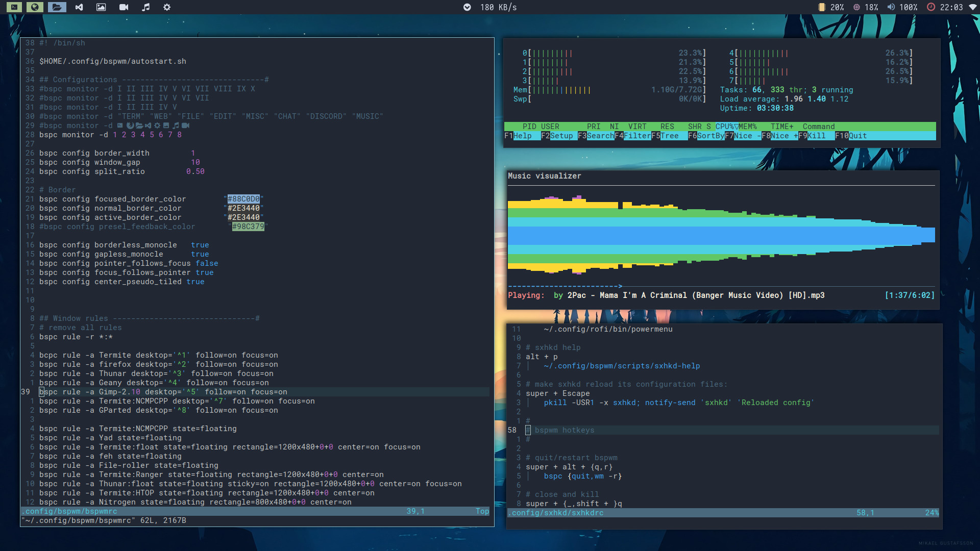
Task: Click the 180 KB/s network speed readout
Action: click(498, 7)
